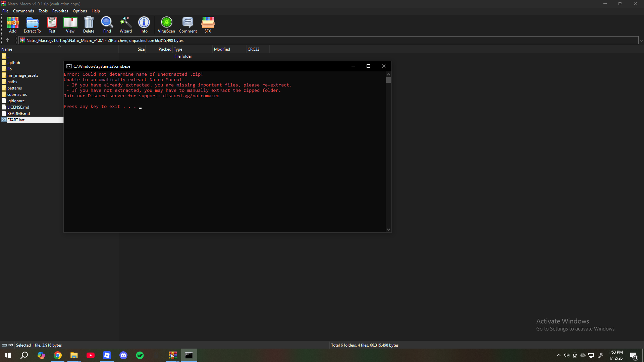Expand the address bar dropdown arrow
644x362 pixels.
tap(641, 41)
